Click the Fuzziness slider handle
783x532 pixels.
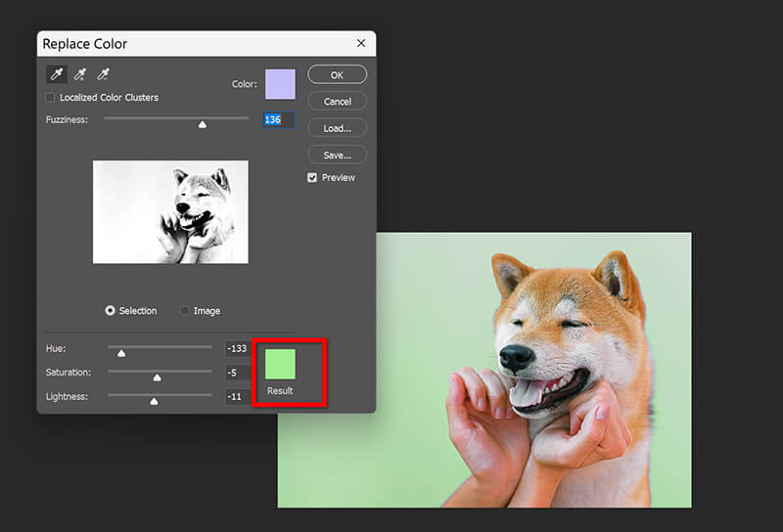(203, 124)
